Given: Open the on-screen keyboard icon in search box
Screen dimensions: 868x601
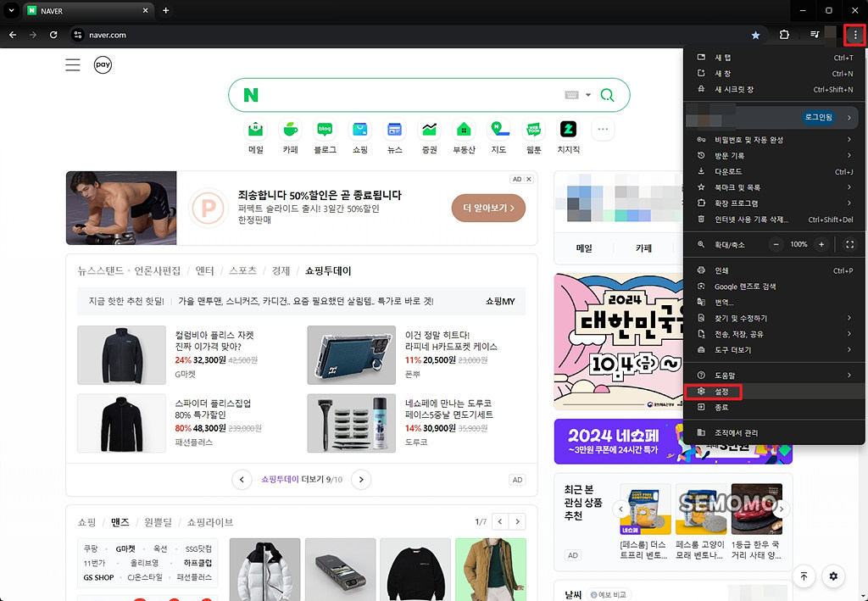Looking at the screenshot, I should (571, 95).
